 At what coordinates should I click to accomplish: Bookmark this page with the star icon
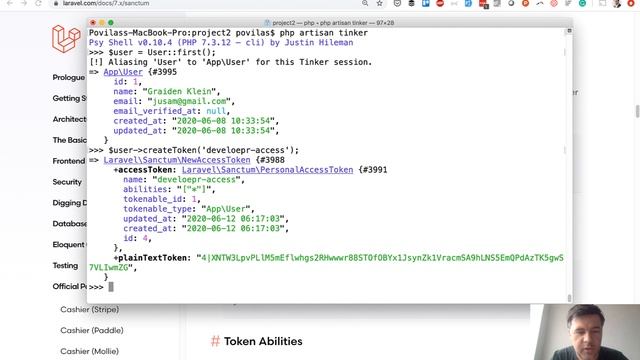click(x=380, y=3)
